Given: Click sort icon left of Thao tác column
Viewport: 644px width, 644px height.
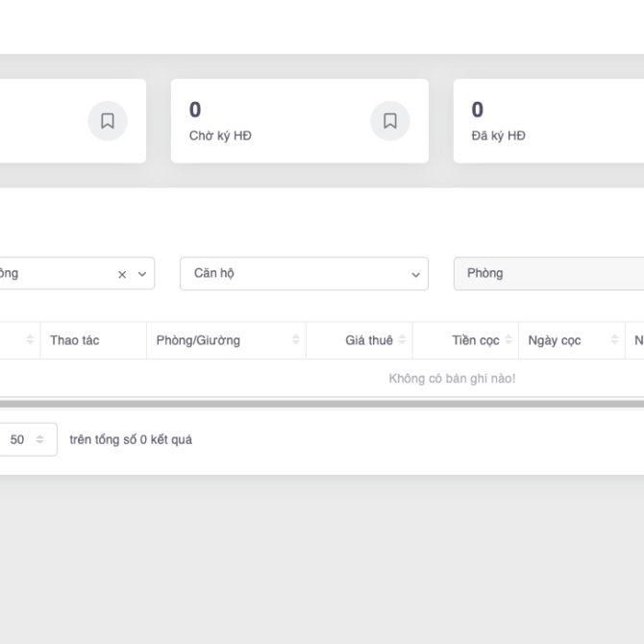Looking at the screenshot, I should (30, 340).
